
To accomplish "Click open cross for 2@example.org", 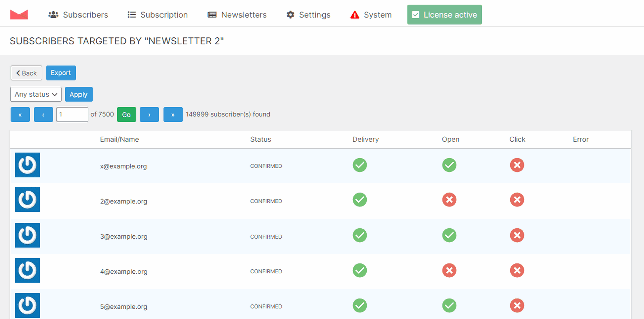I will click(449, 200).
